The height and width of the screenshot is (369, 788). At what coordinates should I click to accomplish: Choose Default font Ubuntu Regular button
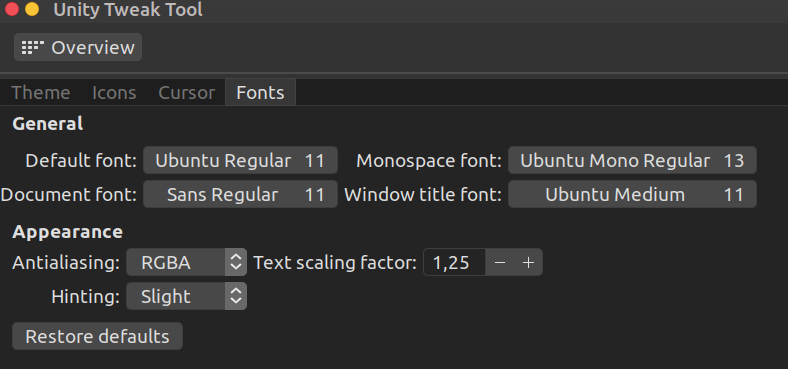240,160
